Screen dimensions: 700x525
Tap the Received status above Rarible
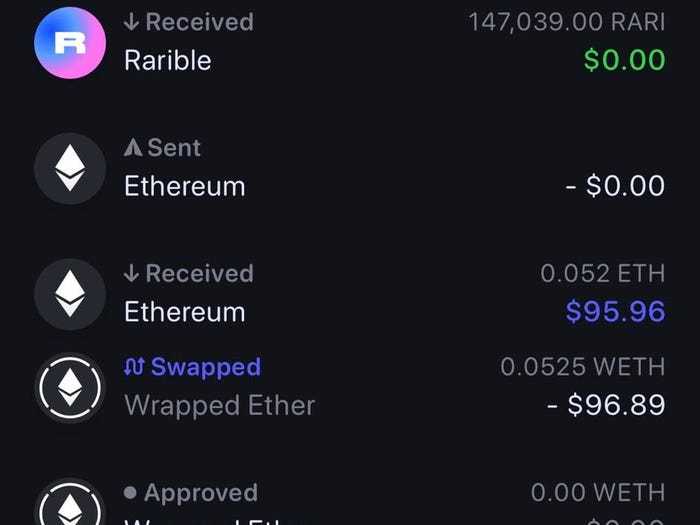[188, 22]
